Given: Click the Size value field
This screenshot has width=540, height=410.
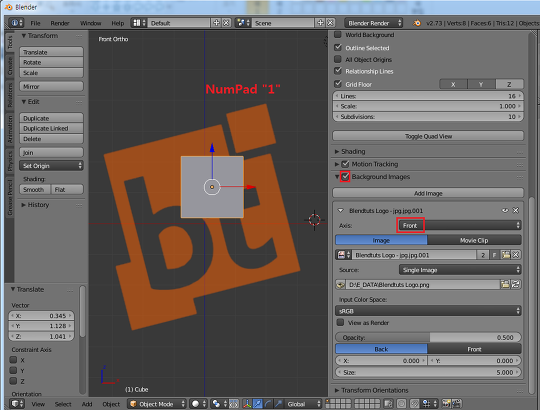Looking at the screenshot, I should click(x=428, y=372).
